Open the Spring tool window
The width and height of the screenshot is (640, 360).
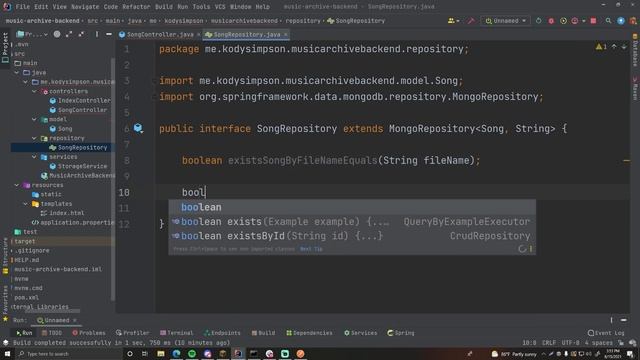point(401,333)
